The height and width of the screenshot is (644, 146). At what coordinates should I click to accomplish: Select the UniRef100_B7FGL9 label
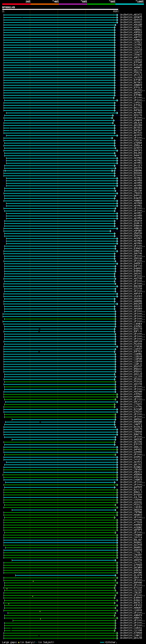(x=131, y=87)
